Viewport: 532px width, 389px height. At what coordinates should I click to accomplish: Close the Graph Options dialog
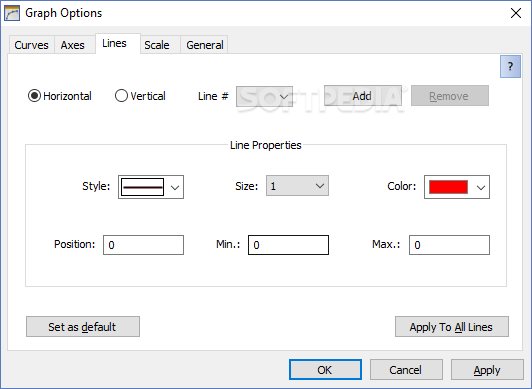516,13
